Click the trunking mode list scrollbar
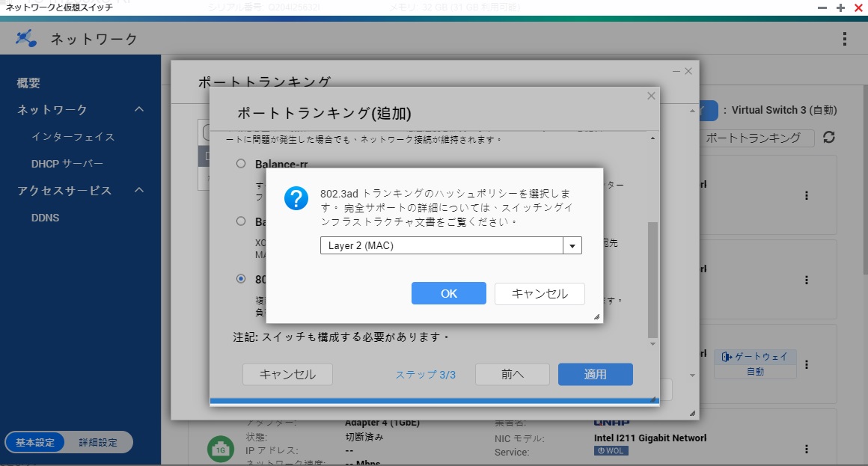 [x=652, y=277]
